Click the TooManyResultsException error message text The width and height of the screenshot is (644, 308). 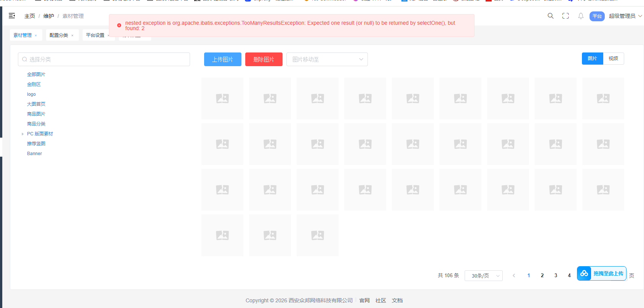point(290,25)
